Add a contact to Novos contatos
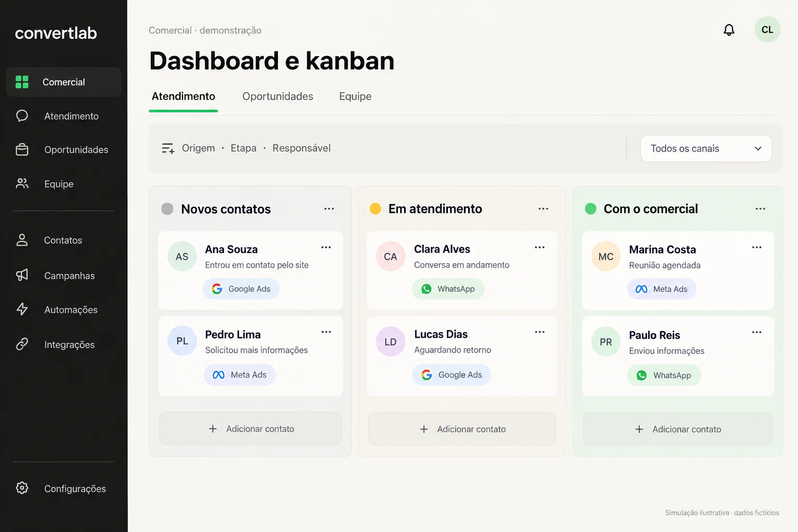This screenshot has width=798, height=532. point(250,429)
